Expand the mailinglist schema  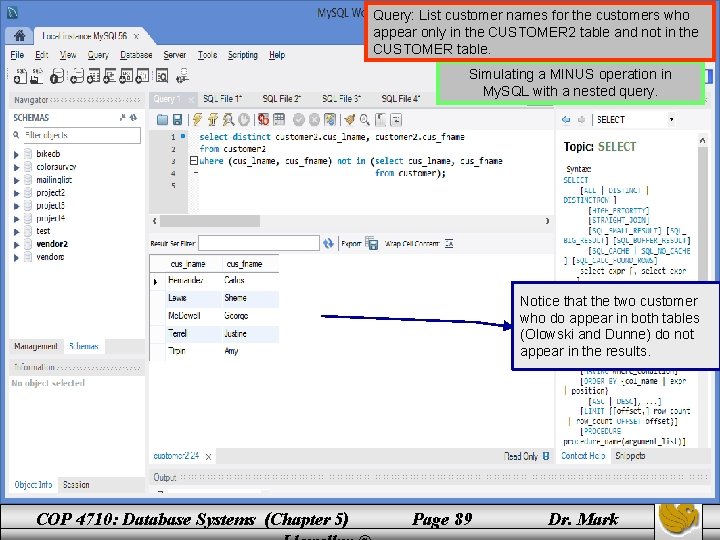click(17, 180)
